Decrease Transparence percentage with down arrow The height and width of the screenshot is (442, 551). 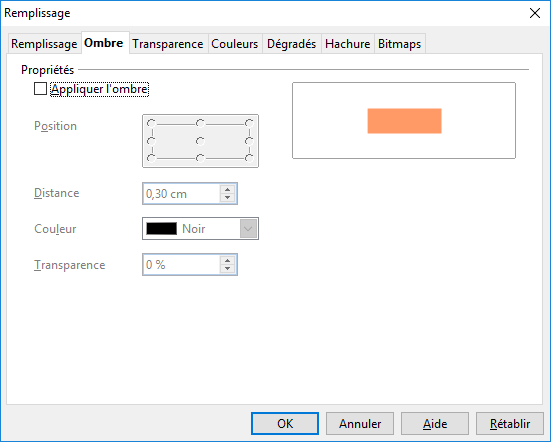[x=227, y=269]
